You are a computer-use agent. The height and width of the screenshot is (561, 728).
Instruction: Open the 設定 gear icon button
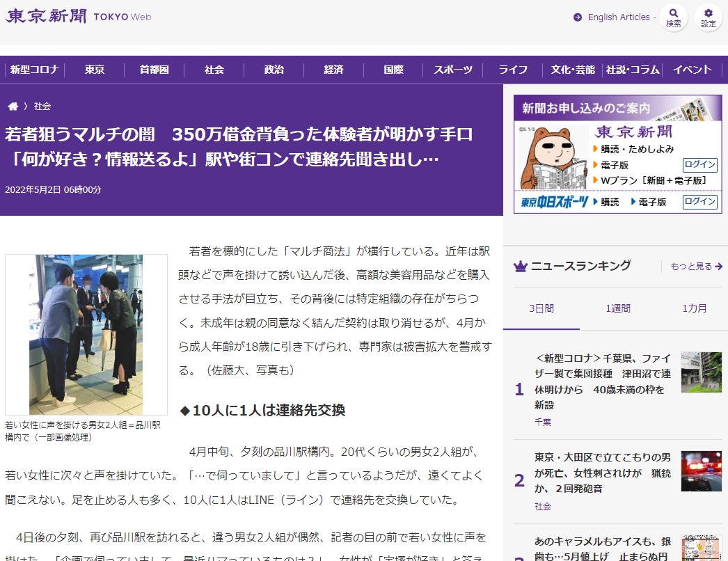pos(709,17)
